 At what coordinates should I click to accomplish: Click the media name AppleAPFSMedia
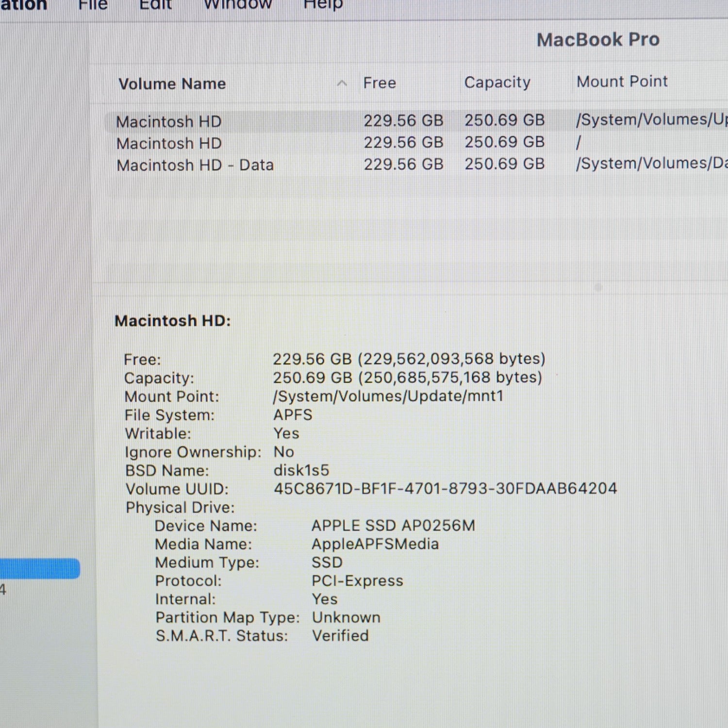coord(375,544)
